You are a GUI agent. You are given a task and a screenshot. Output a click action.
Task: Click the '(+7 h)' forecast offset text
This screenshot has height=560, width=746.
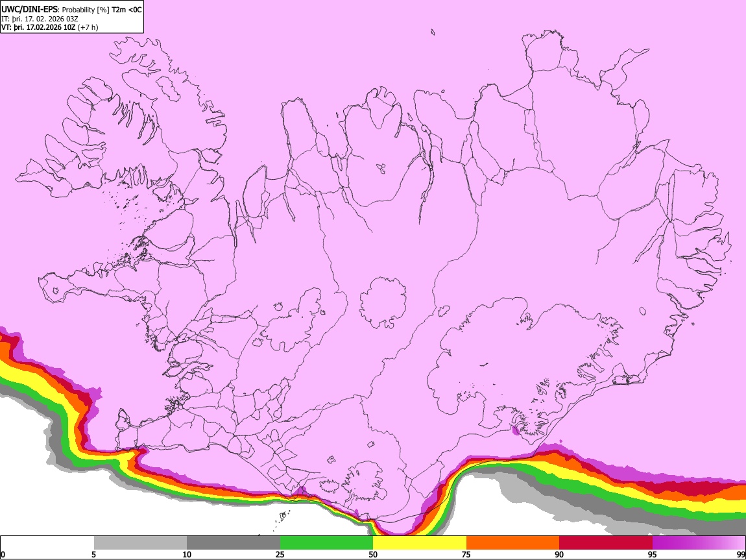(x=88, y=27)
